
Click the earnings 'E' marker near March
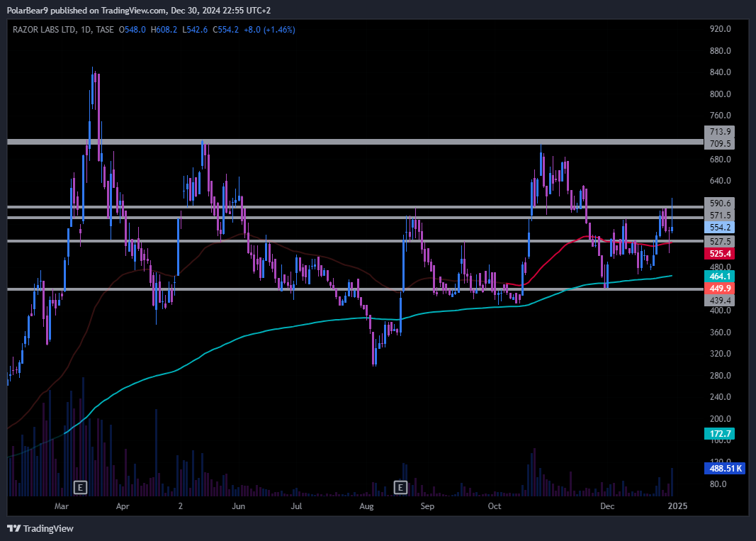pyautogui.click(x=80, y=487)
